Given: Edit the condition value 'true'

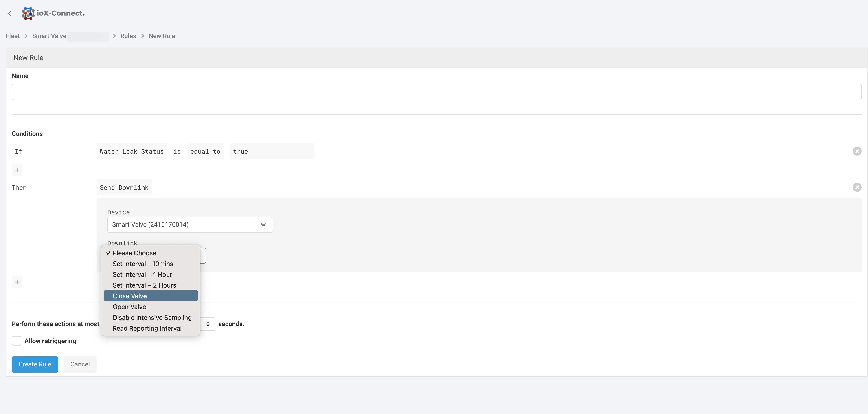Looking at the screenshot, I should [x=272, y=152].
